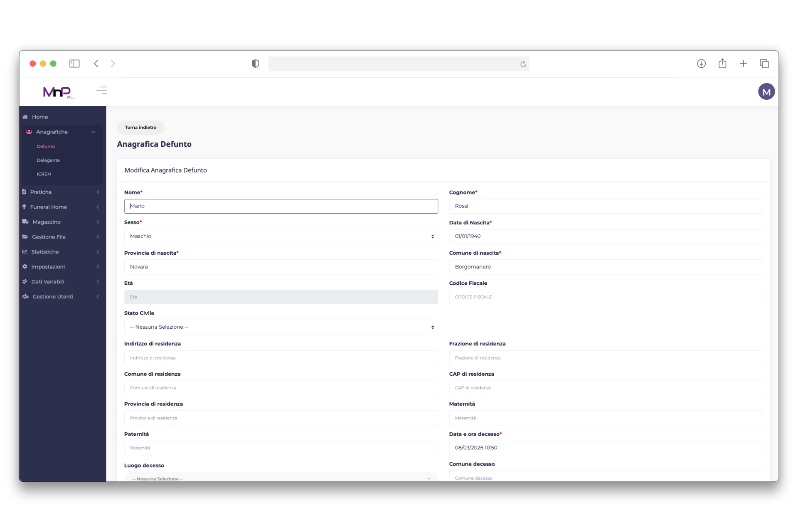
Task: Click the privacy shield icon
Action: [255, 64]
